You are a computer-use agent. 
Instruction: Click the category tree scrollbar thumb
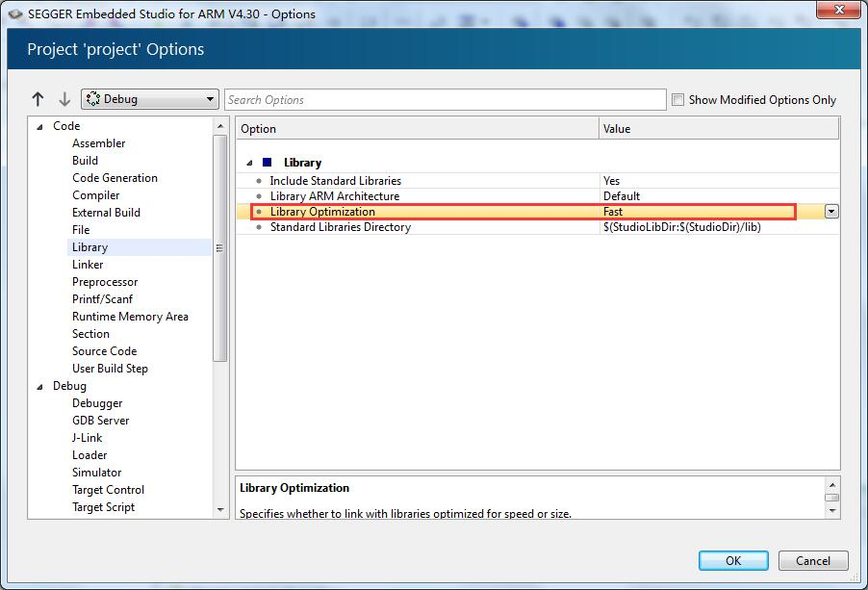pyautogui.click(x=220, y=248)
